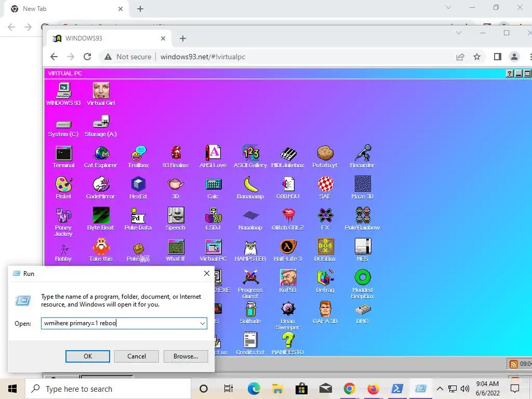Select the New Tab in background Chrome window
Image resolution: width=532 pixels, height=399 pixels.
point(66,9)
